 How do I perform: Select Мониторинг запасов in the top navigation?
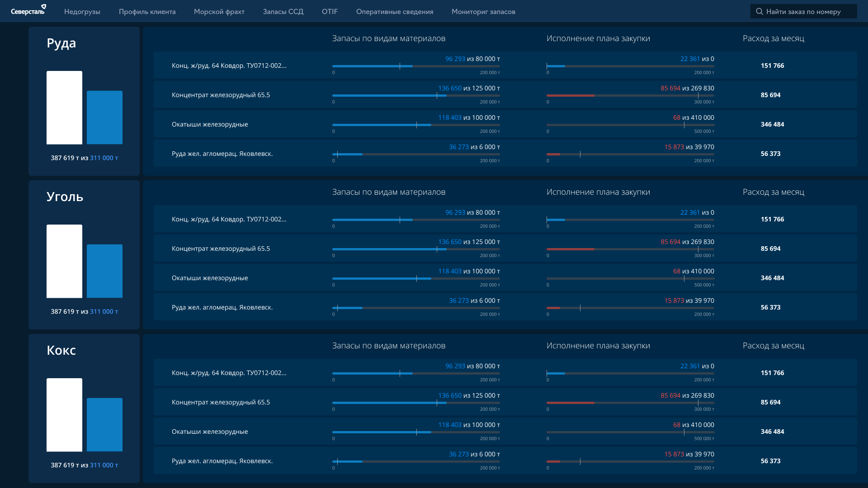pos(484,12)
